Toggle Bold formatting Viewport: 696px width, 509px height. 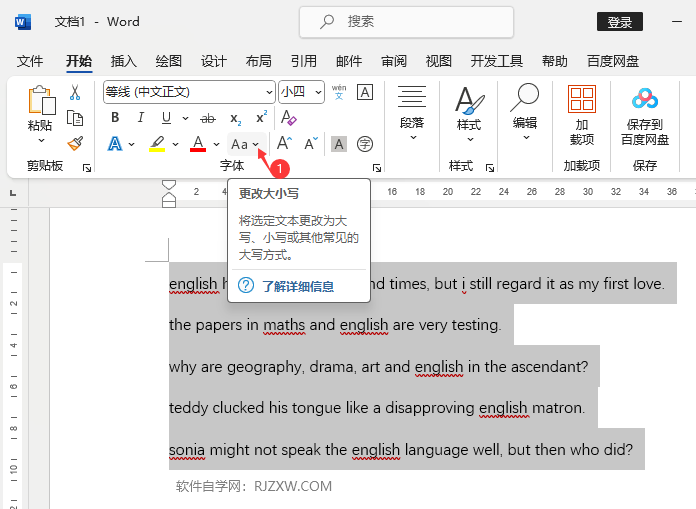tap(115, 118)
